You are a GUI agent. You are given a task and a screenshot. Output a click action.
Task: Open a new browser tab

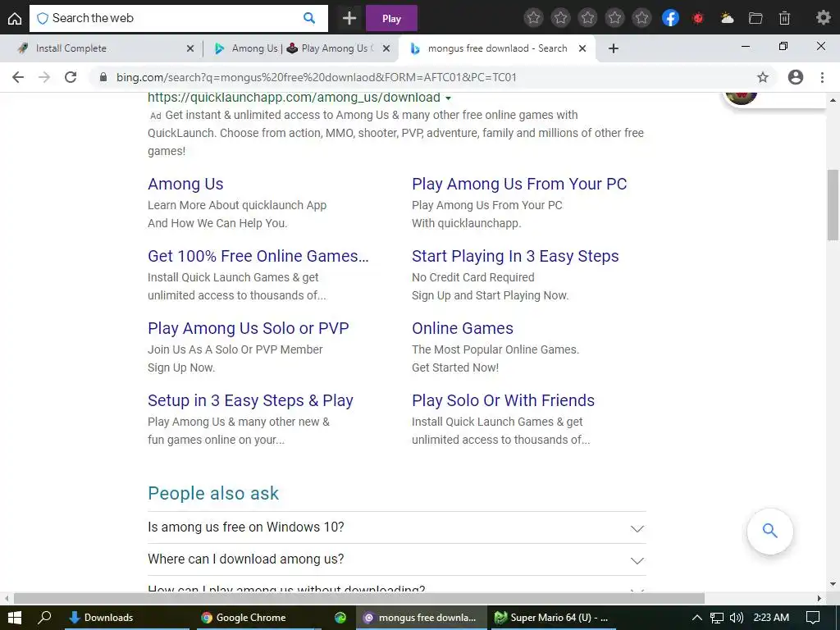click(x=614, y=48)
